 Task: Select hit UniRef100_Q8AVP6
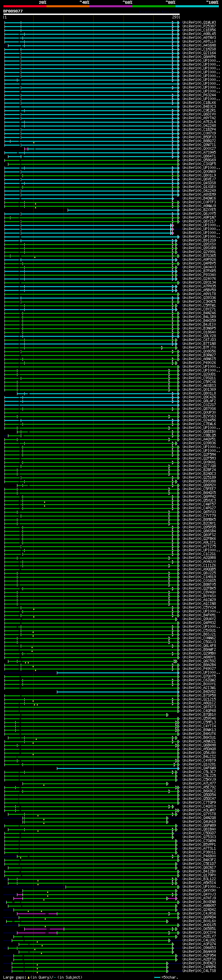point(199,57)
